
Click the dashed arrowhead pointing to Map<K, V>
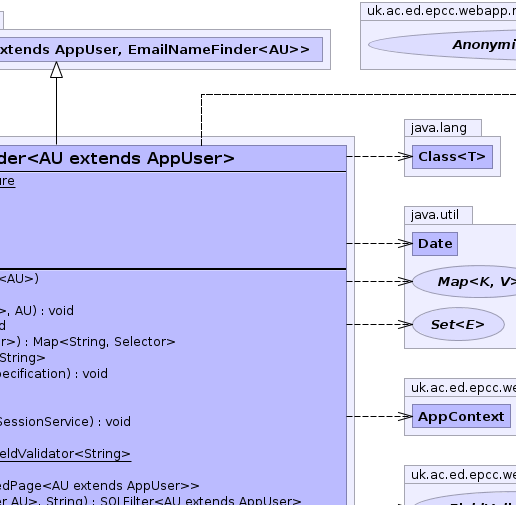coord(405,282)
